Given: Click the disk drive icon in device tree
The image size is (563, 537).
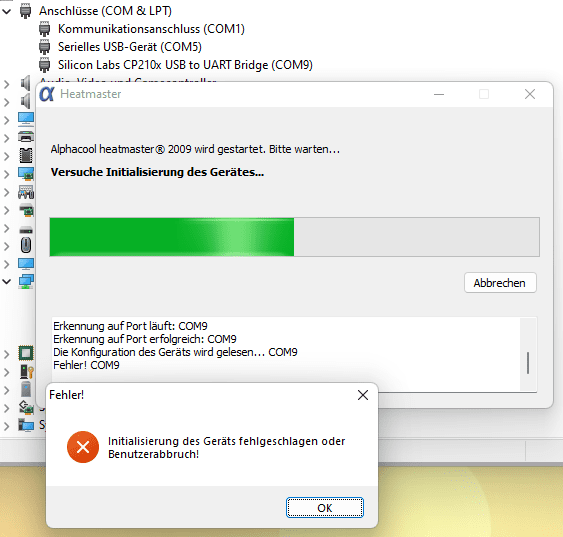Looking at the screenshot, I should [x=26, y=230].
